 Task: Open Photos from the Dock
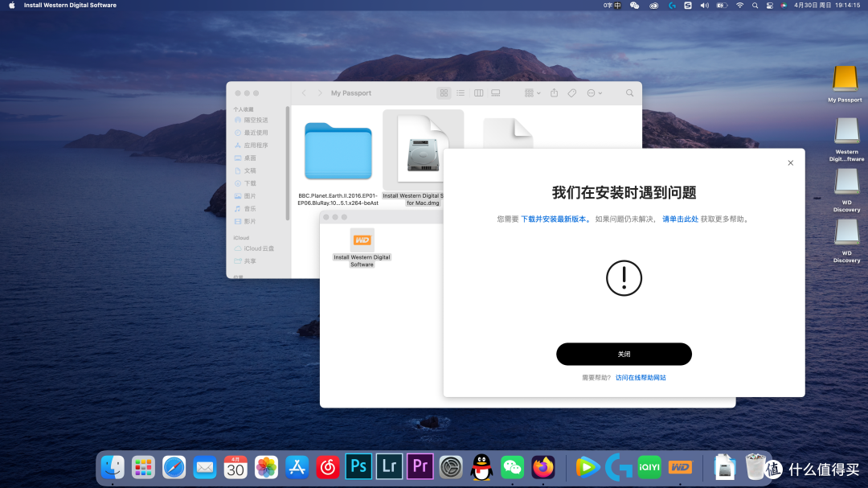(x=266, y=468)
